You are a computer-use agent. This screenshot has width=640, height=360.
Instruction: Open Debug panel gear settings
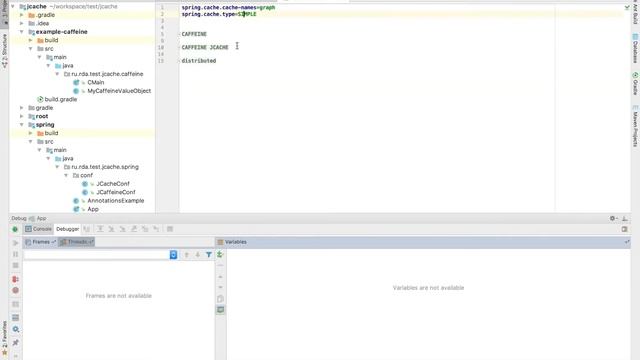(x=613, y=218)
